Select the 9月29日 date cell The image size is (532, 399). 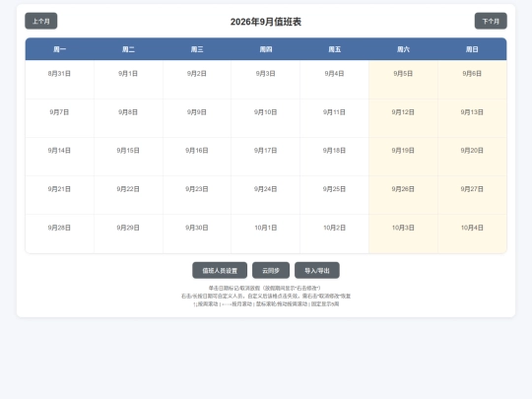tap(128, 233)
